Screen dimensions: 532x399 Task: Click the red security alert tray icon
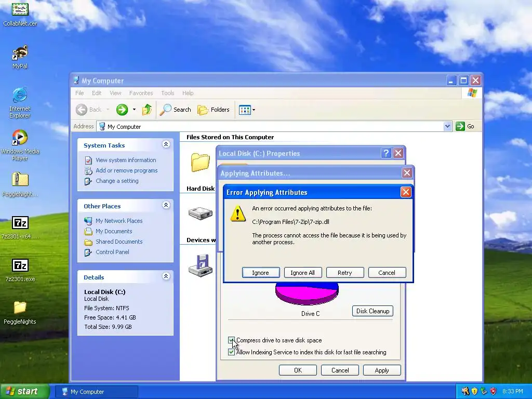pyautogui.click(x=494, y=391)
